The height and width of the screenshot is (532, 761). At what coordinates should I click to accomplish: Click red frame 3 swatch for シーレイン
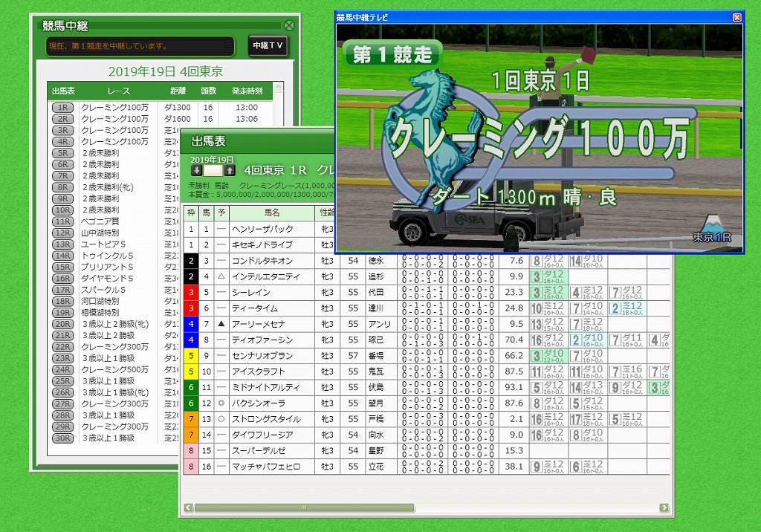tap(191, 293)
